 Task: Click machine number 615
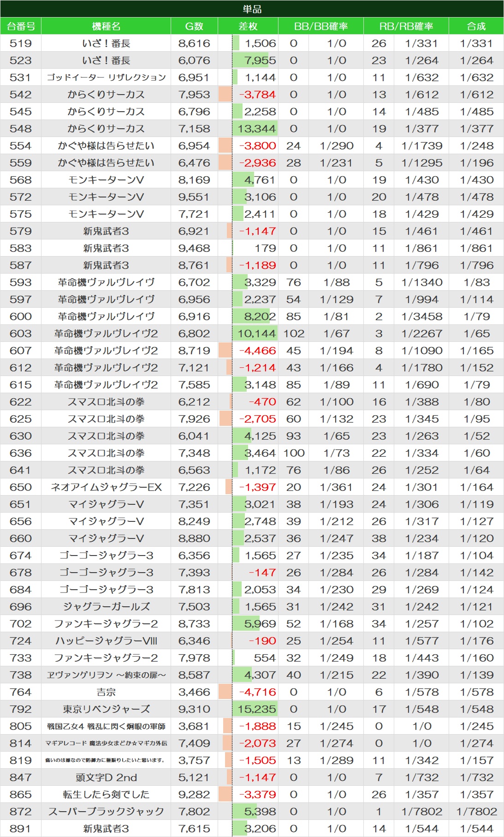point(21,385)
